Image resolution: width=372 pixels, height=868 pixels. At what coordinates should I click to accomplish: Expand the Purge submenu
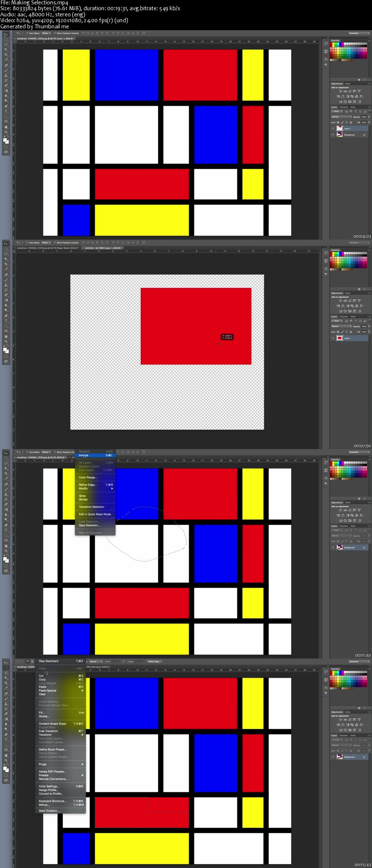click(61, 764)
